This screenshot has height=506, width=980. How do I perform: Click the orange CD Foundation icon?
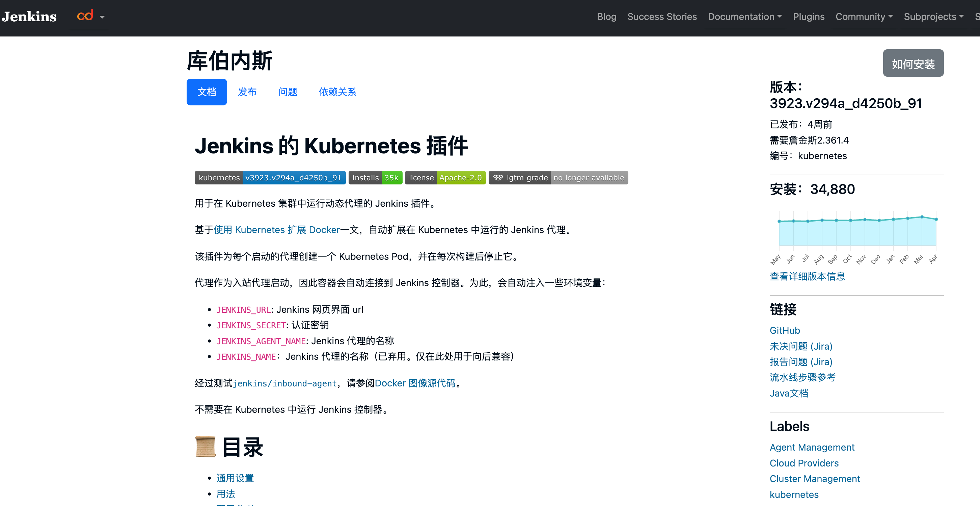point(85,16)
